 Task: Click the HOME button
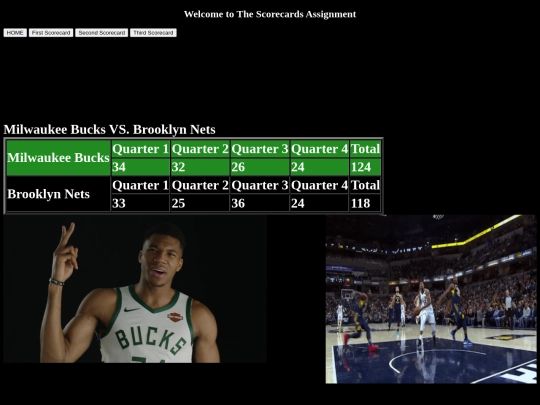click(x=15, y=33)
